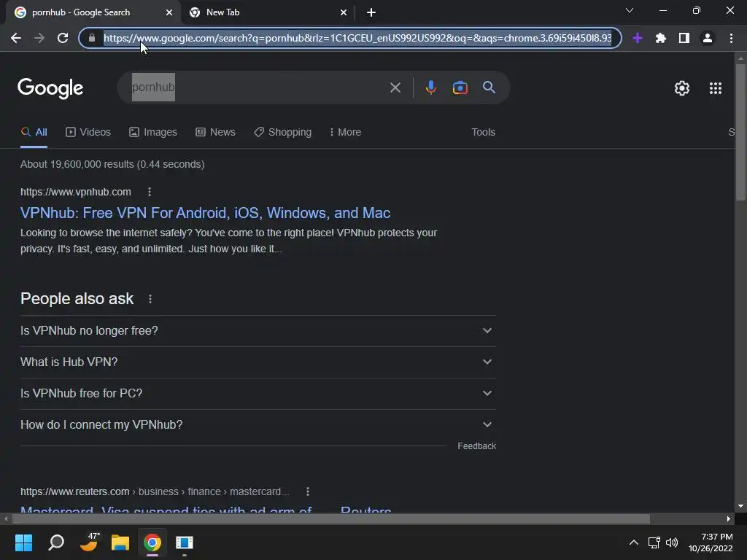The image size is (747, 560).
Task: Start voice search with the microphone
Action: 430,87
